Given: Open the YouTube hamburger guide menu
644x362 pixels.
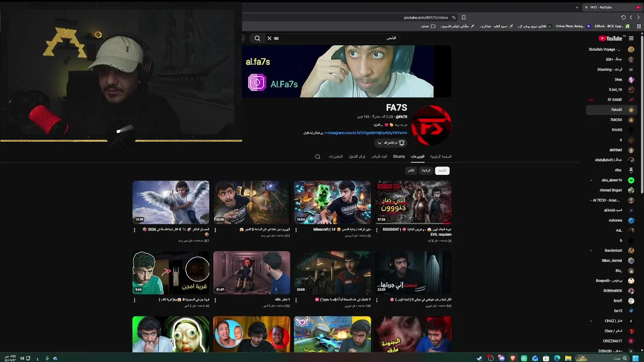Looking at the screenshot, I should tap(631, 38).
